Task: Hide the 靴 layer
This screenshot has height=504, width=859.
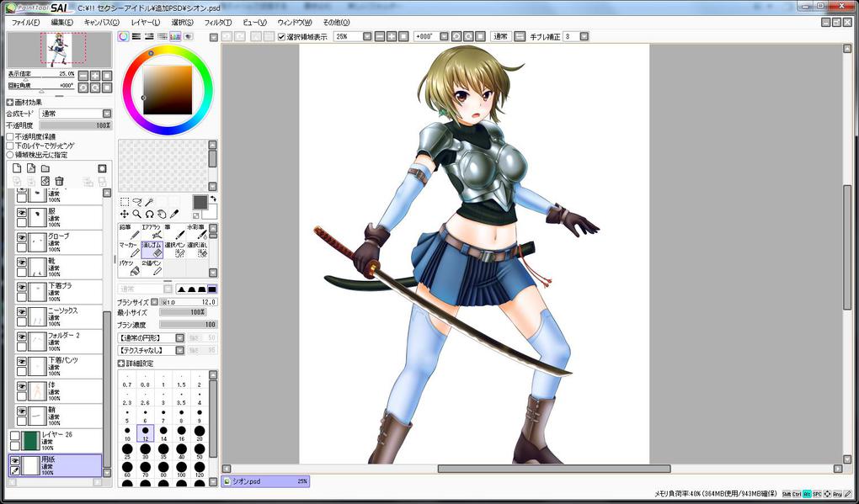Action: click(22, 263)
